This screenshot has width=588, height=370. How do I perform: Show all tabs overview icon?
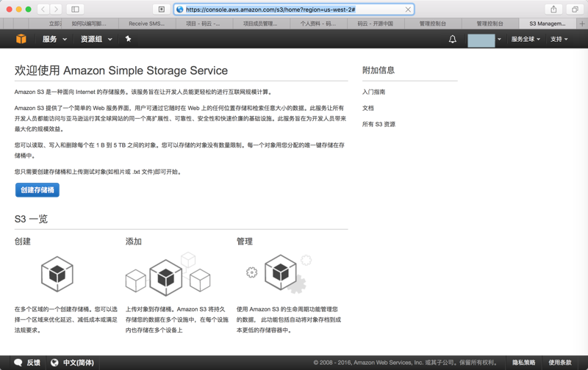pyautogui.click(x=575, y=10)
